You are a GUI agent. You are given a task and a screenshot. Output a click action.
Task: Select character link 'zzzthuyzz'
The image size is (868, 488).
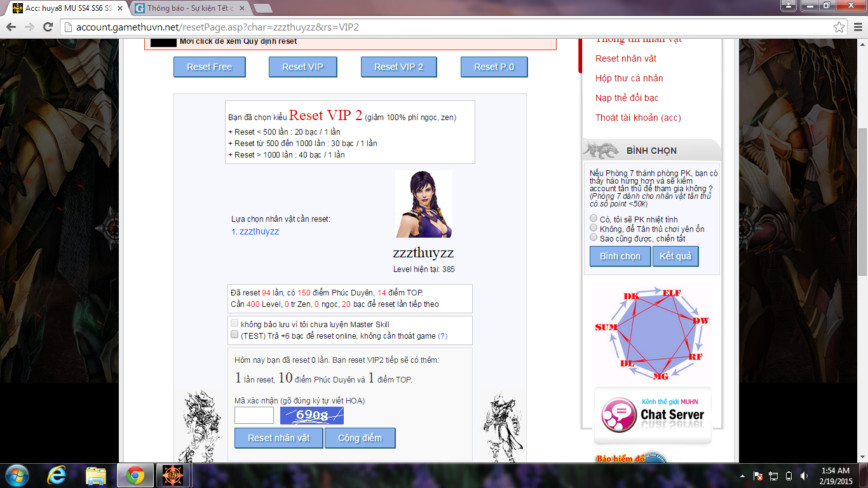tap(259, 231)
